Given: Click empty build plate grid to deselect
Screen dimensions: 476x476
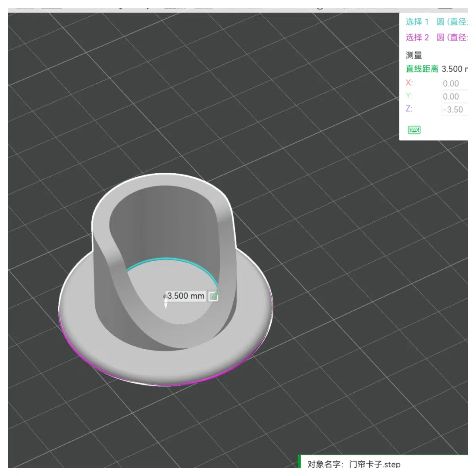Looking at the screenshot, I should [x=317, y=198].
